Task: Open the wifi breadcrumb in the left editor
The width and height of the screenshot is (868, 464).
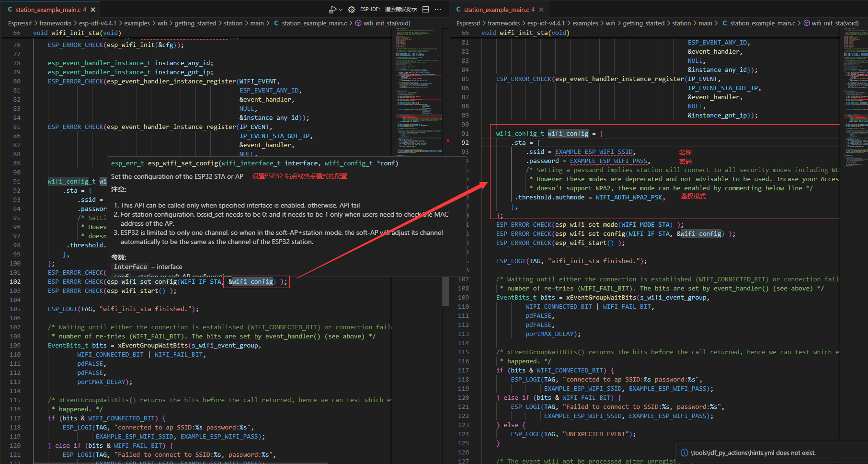Action: pyautogui.click(x=162, y=23)
